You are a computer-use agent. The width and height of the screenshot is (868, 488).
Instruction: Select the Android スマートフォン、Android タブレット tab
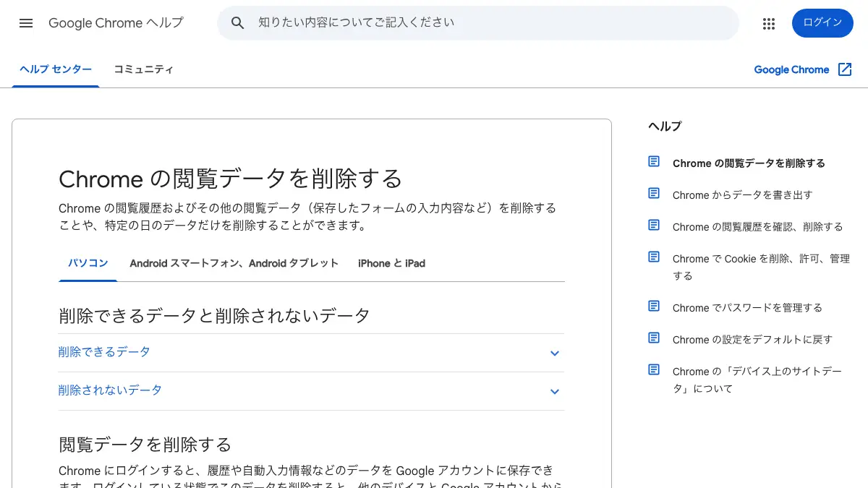pyautogui.click(x=234, y=263)
